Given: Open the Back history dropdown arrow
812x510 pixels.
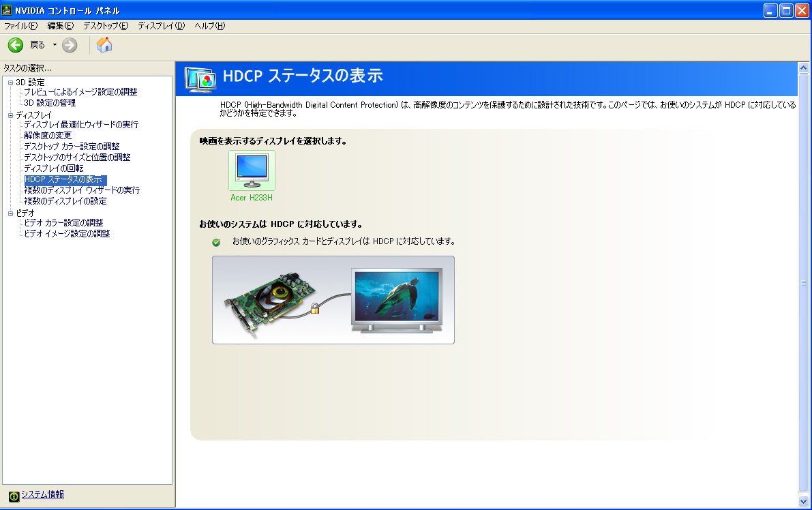Looking at the screenshot, I should [x=55, y=45].
